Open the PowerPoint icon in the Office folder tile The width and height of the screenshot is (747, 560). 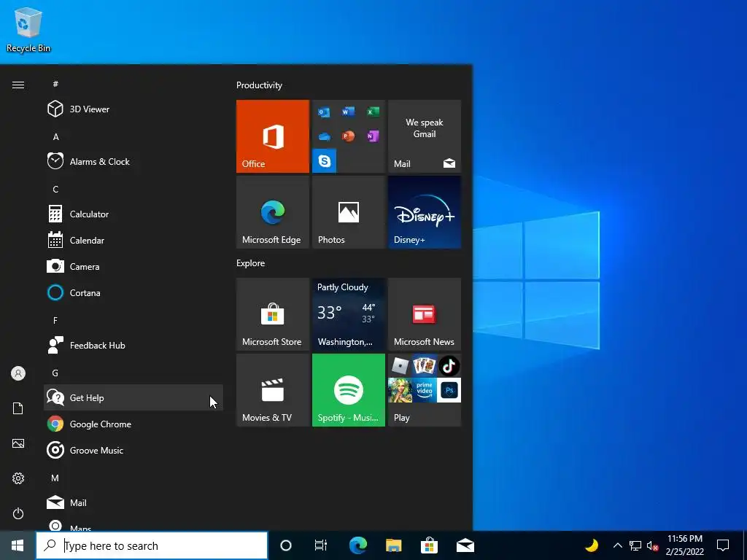pyautogui.click(x=348, y=136)
